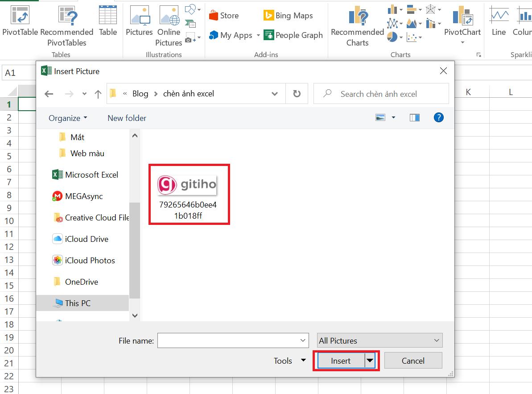Open the Tools dropdown
Image resolution: width=532 pixels, height=394 pixels.
click(289, 361)
